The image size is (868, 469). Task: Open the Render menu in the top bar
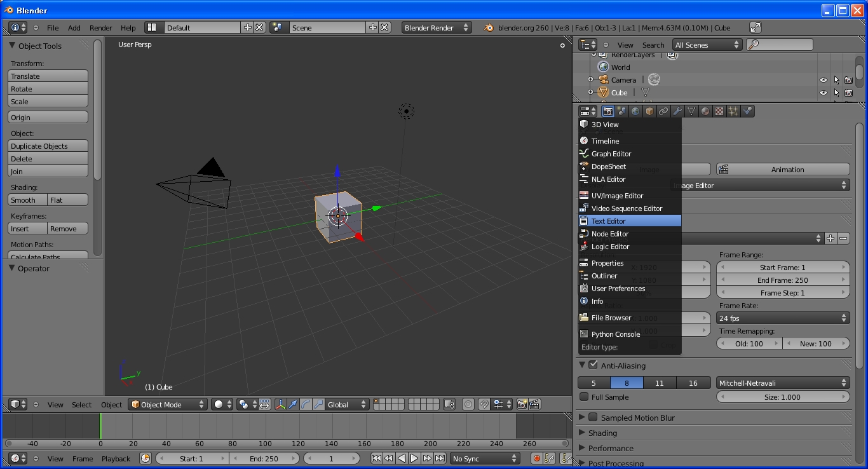(100, 27)
